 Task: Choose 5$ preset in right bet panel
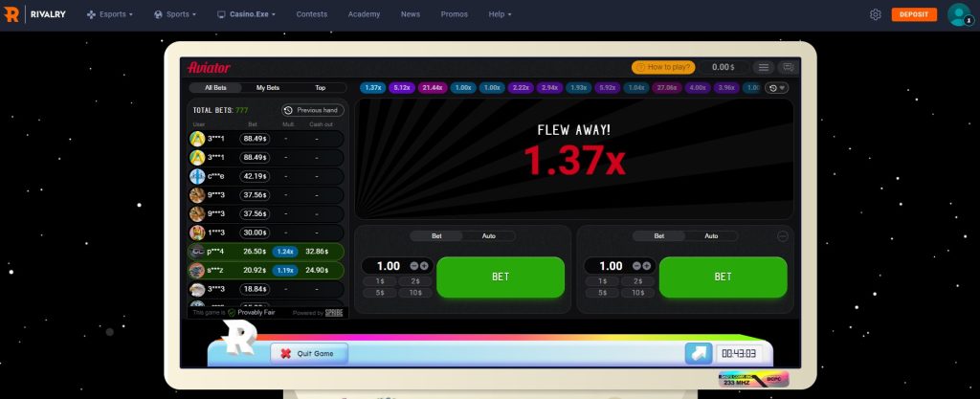[x=602, y=293]
